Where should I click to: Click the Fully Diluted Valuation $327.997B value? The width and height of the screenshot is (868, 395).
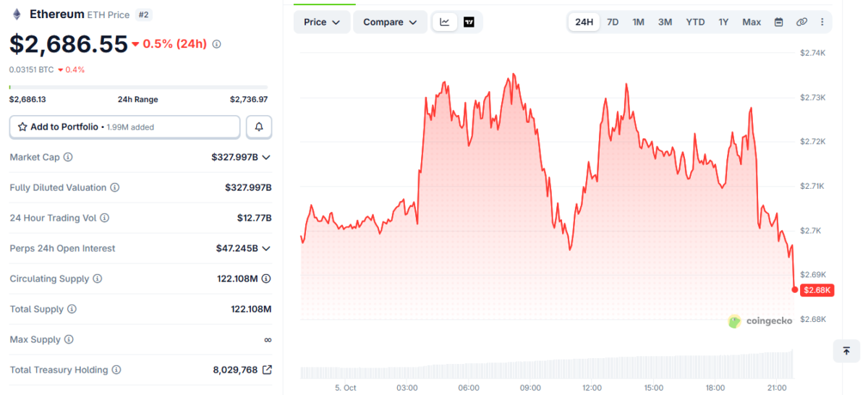248,187
